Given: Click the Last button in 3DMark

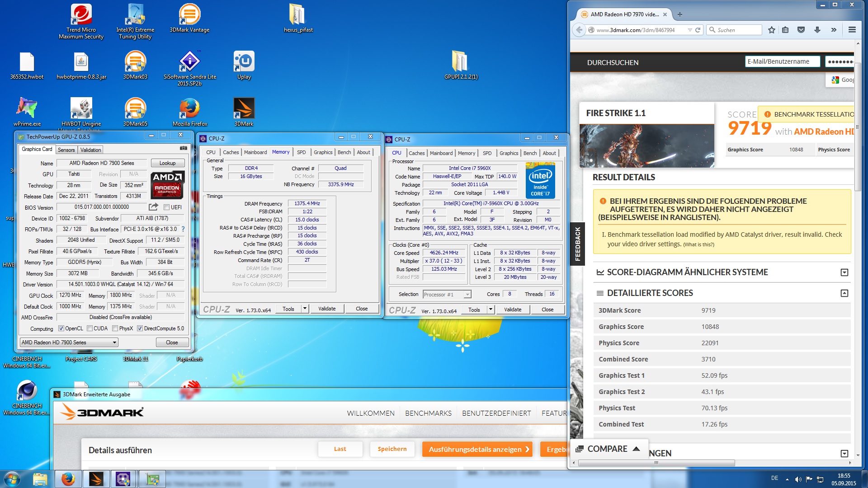Looking at the screenshot, I should tap(340, 449).
